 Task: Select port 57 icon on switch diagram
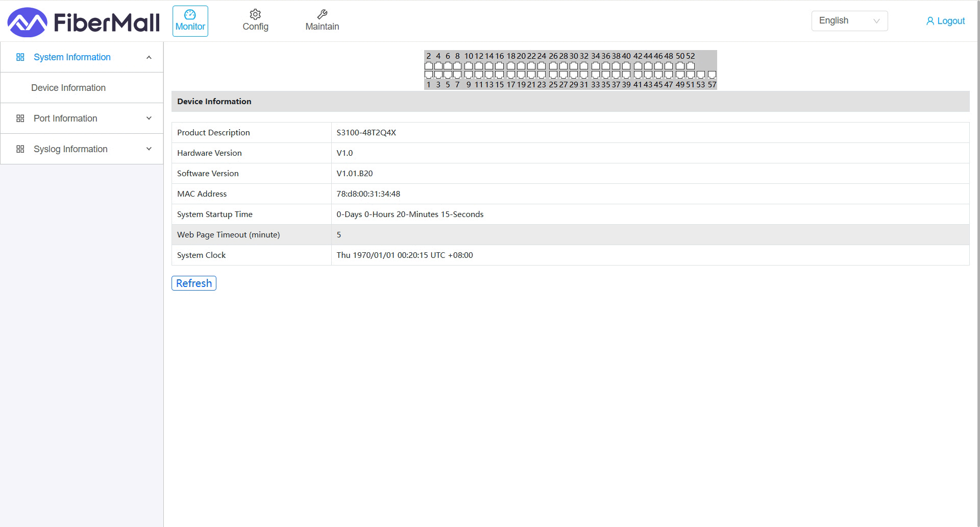pyautogui.click(x=712, y=75)
